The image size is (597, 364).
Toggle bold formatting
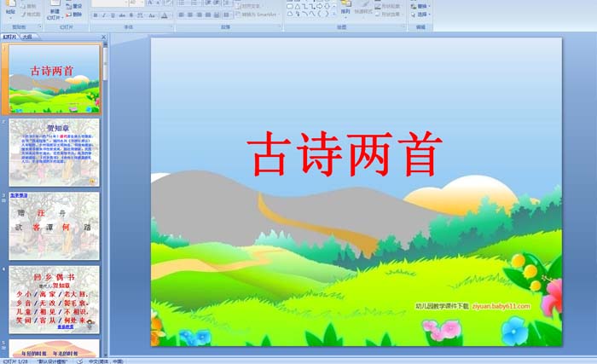point(96,15)
